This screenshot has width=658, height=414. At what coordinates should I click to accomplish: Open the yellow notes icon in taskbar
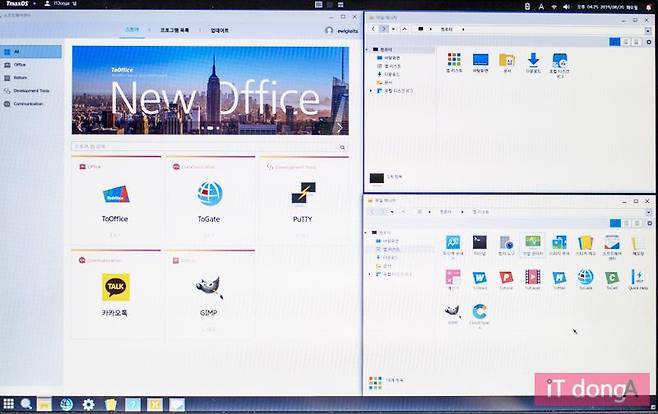click(x=110, y=404)
